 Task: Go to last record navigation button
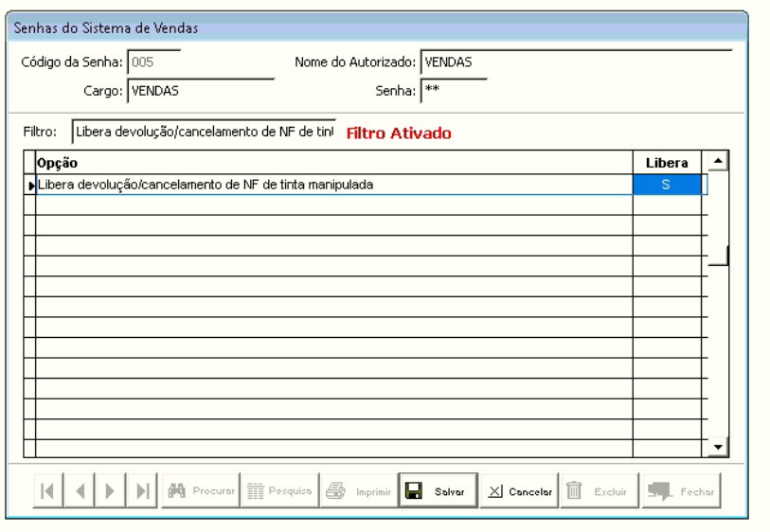click(142, 490)
